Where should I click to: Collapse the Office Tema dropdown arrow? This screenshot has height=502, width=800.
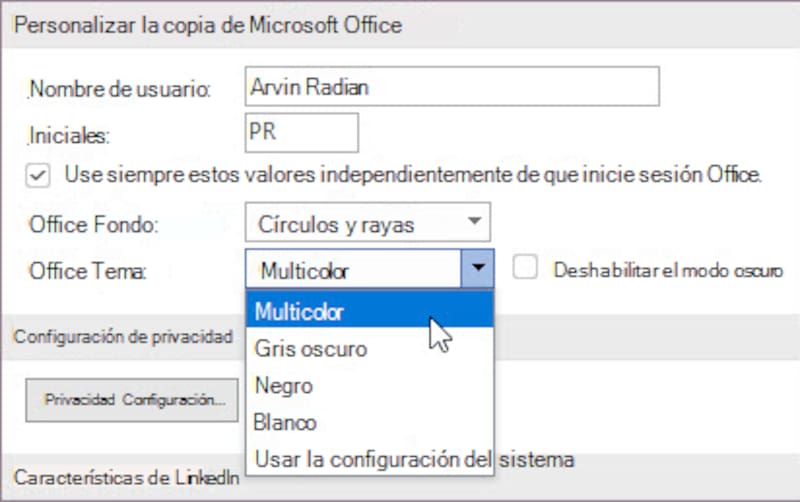[479, 269]
